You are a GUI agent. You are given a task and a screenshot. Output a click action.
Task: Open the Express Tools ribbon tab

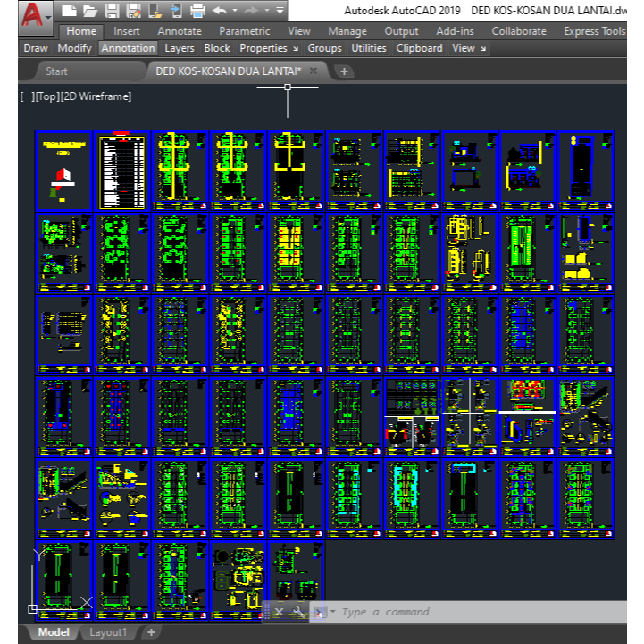pyautogui.click(x=594, y=31)
